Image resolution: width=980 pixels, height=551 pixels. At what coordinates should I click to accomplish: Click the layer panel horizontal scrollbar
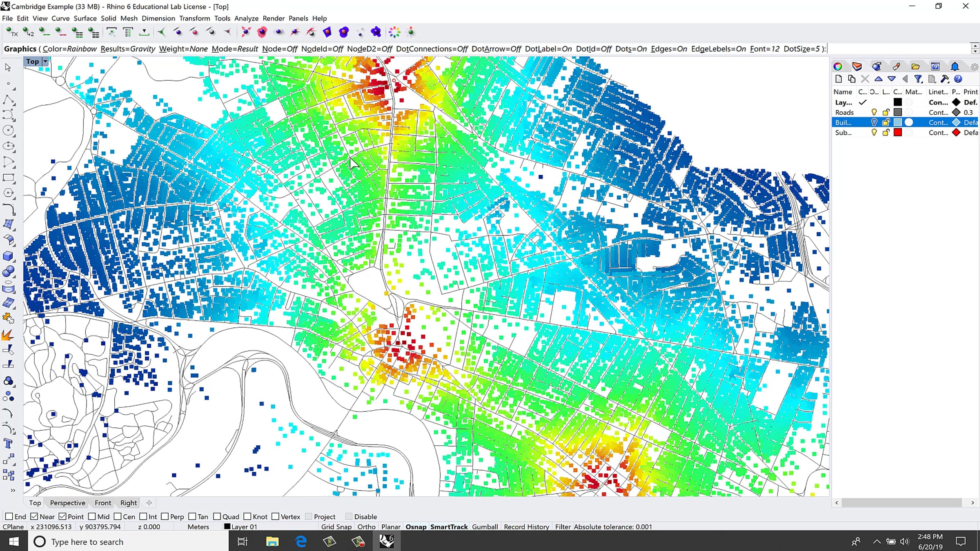[x=901, y=502]
